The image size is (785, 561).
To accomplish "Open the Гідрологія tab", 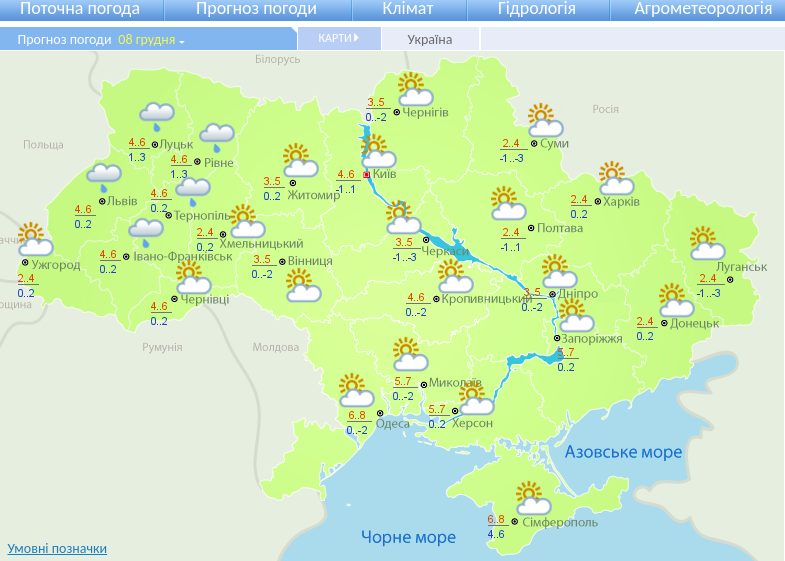I will 536,9.
